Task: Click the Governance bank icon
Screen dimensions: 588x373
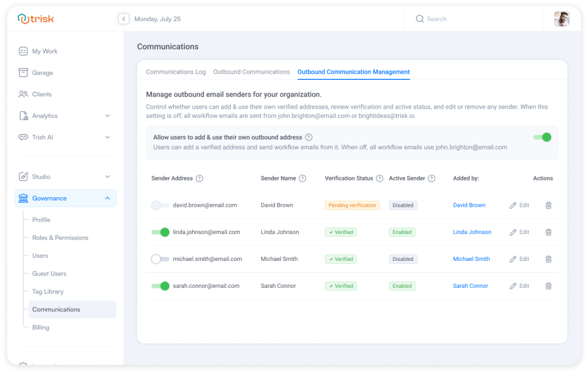Action: pos(22,198)
